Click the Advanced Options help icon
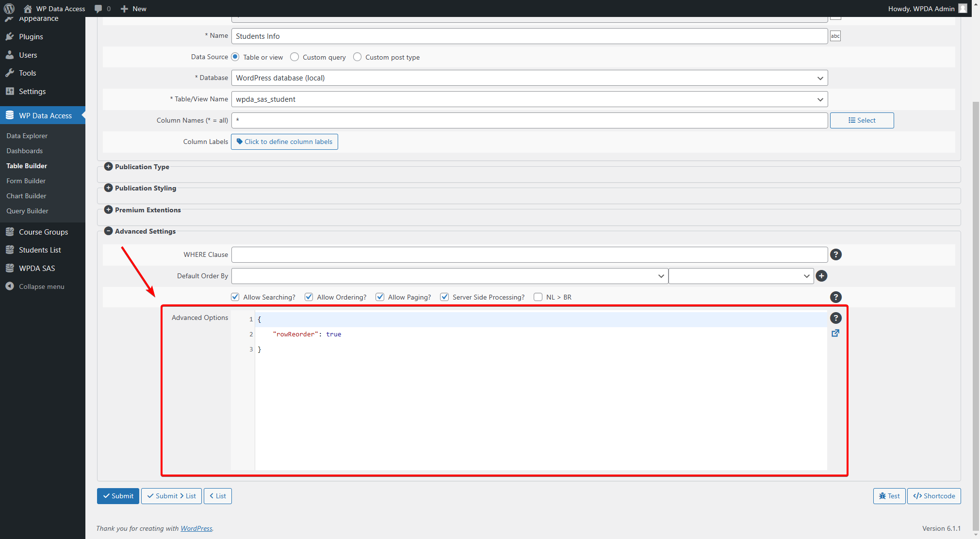Screen dimensions: 980x539 point(836,317)
